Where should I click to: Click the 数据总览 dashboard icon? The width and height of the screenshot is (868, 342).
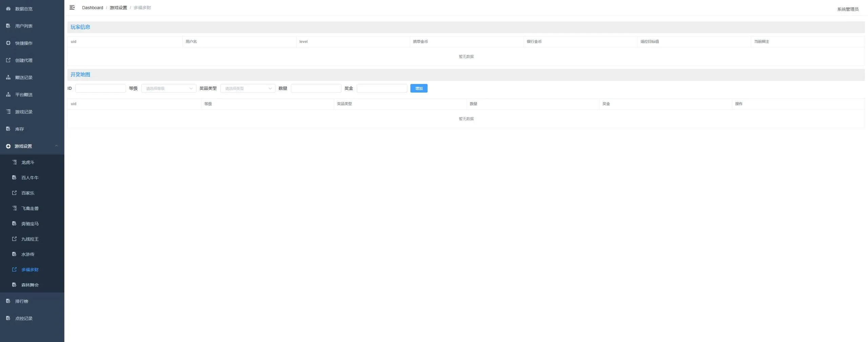pyautogui.click(x=8, y=9)
